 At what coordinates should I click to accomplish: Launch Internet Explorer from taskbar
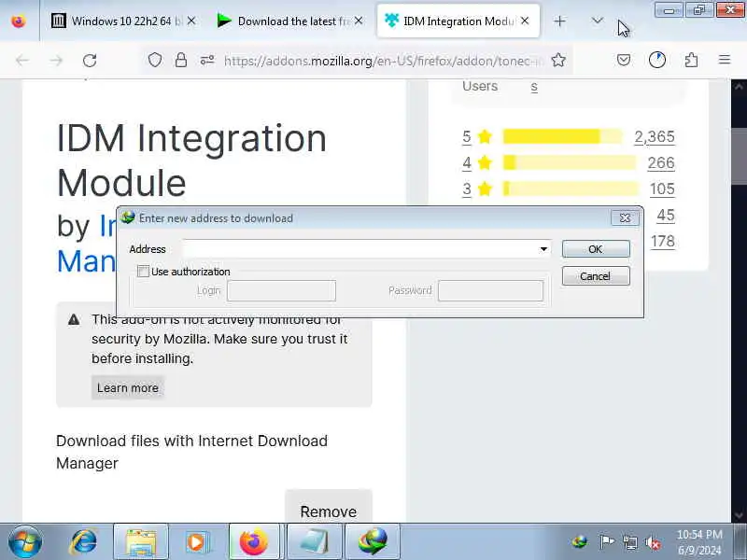[84, 542]
